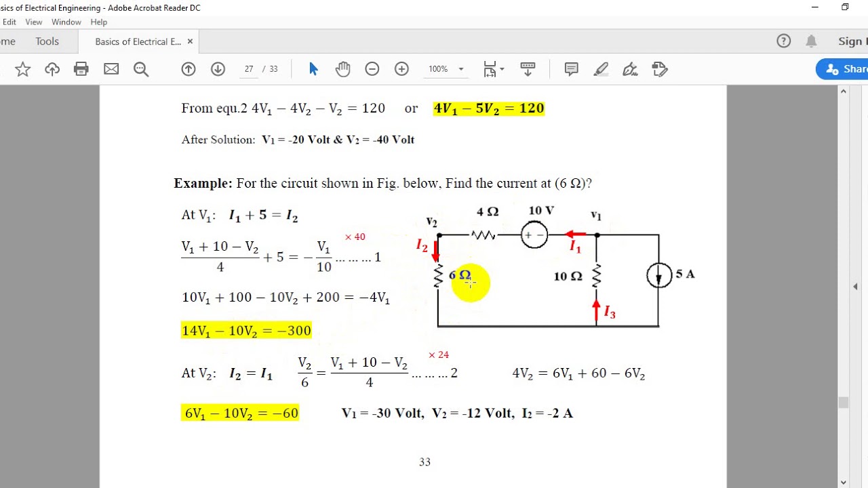Click the scrollbar down arrow
This screenshot has height=488, width=868.
pyautogui.click(x=844, y=483)
